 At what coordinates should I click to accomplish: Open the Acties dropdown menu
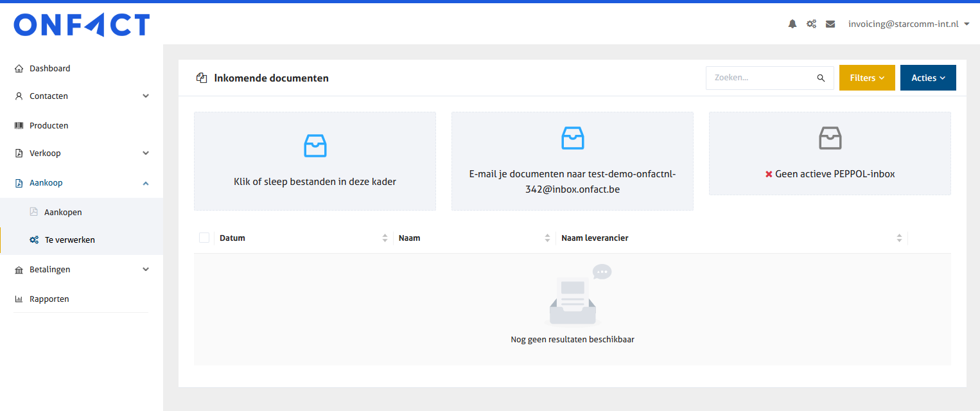click(x=927, y=78)
